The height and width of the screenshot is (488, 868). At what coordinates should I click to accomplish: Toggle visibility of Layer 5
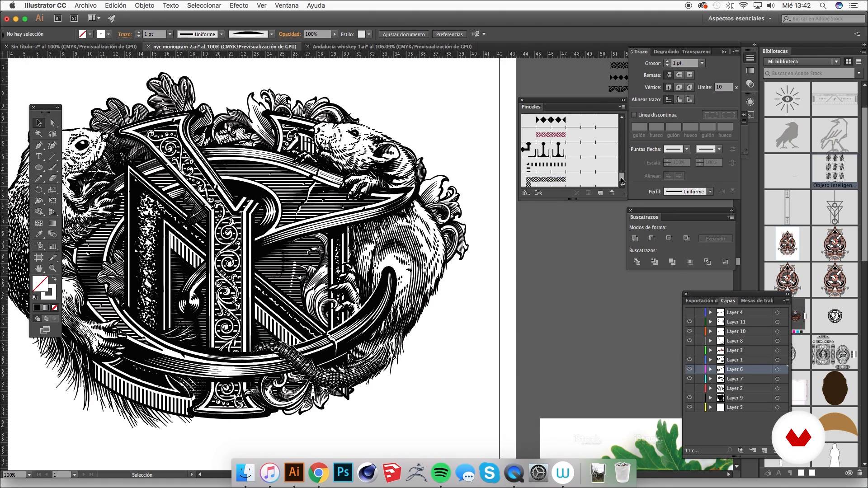click(x=689, y=407)
